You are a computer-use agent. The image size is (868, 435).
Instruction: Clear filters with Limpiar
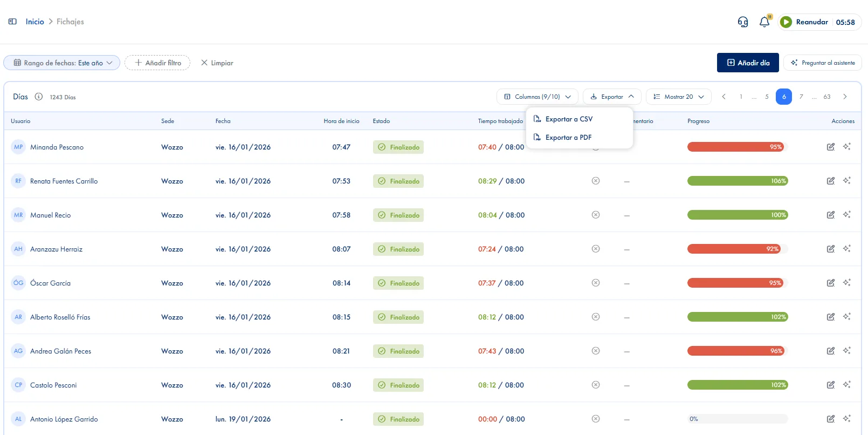(x=217, y=63)
